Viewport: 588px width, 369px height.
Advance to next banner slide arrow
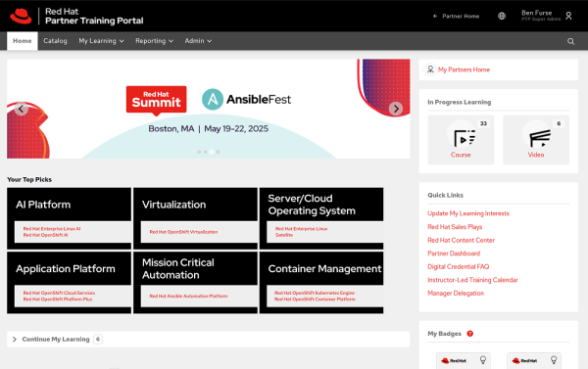[x=396, y=109]
